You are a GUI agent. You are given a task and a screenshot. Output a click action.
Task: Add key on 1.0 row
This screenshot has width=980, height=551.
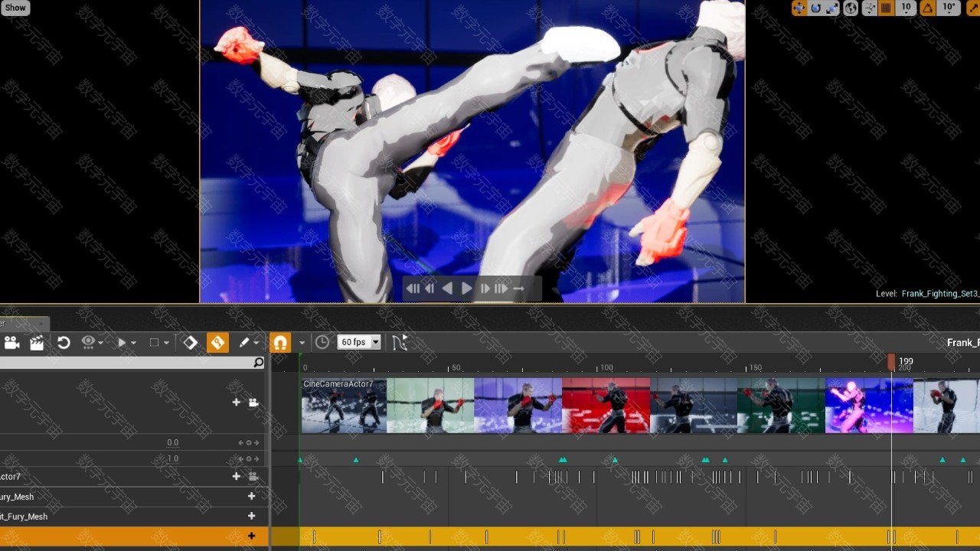pos(248,459)
